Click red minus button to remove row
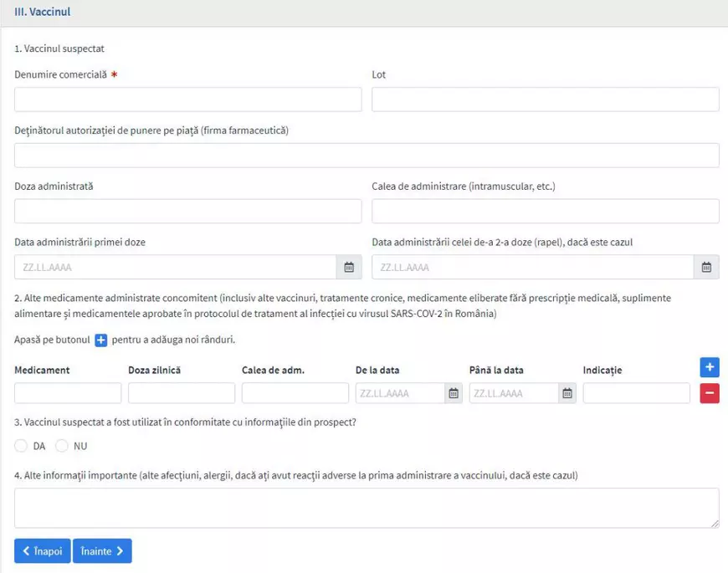Screen dimensions: 728x573 [x=710, y=393]
